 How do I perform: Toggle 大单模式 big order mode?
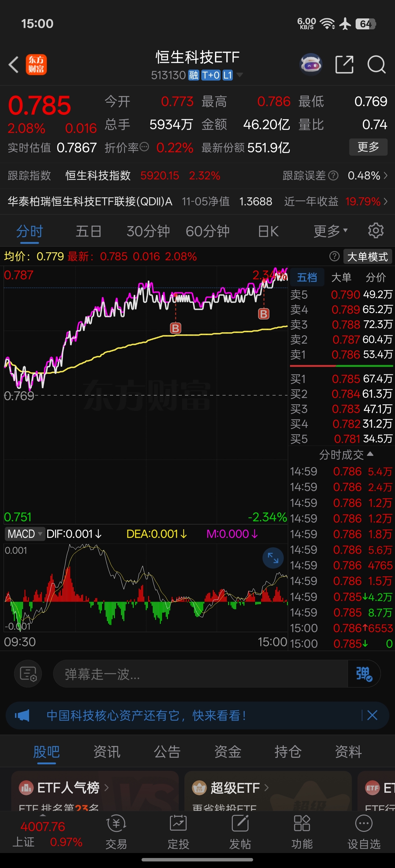367,256
